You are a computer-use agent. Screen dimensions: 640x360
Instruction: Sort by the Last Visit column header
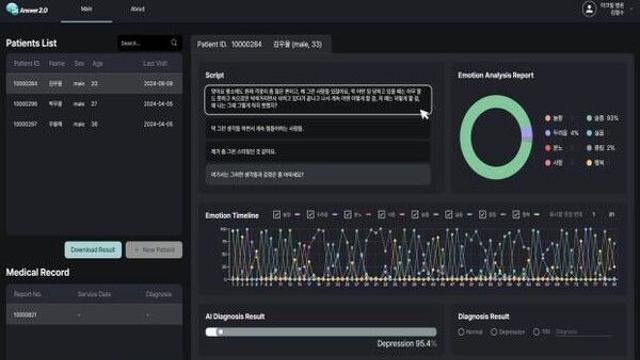155,63
